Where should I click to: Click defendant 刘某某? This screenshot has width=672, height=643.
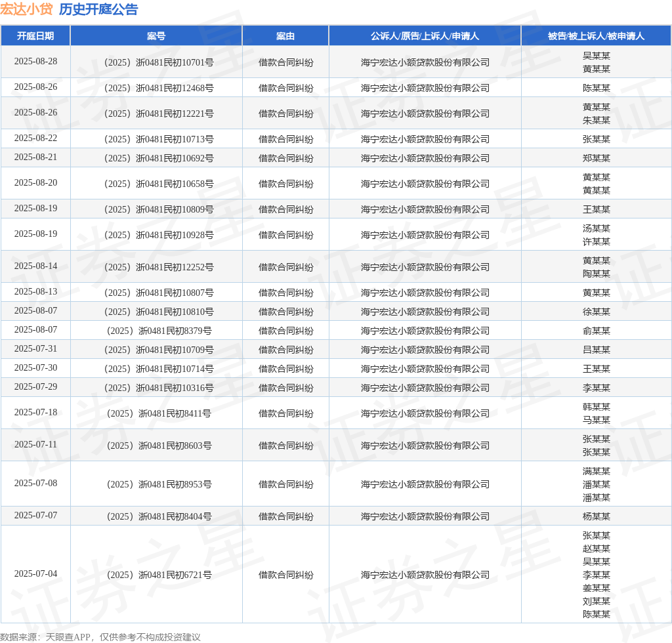point(596,602)
